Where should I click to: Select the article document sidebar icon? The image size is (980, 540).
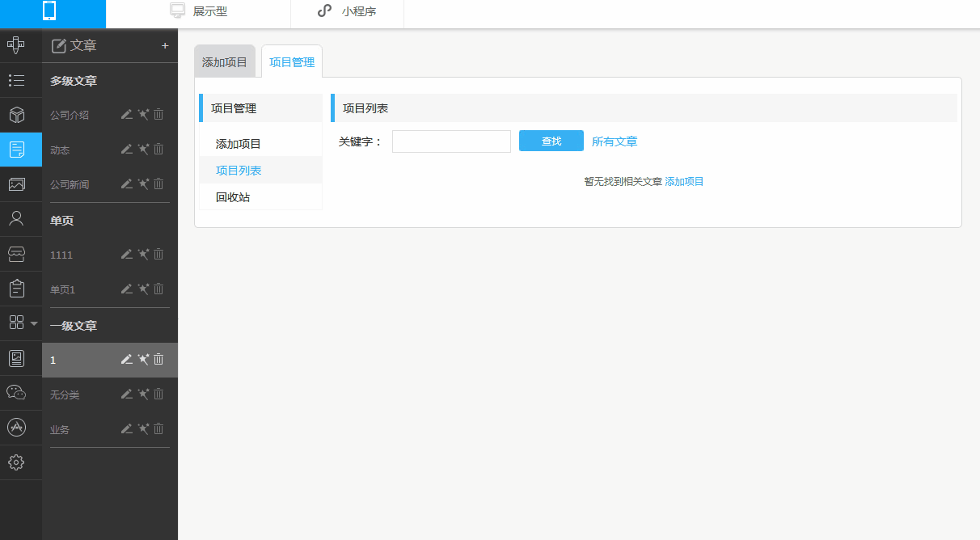tap(16, 150)
